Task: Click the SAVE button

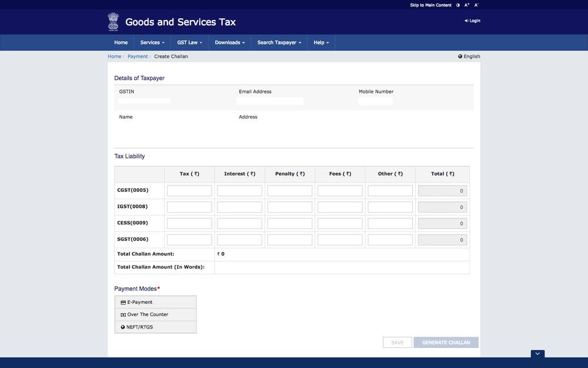Action: click(x=397, y=341)
